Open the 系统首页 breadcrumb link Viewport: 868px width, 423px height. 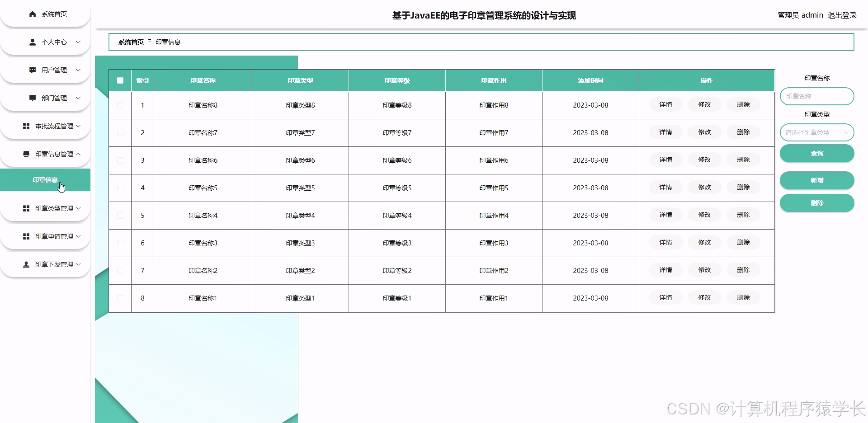[129, 42]
